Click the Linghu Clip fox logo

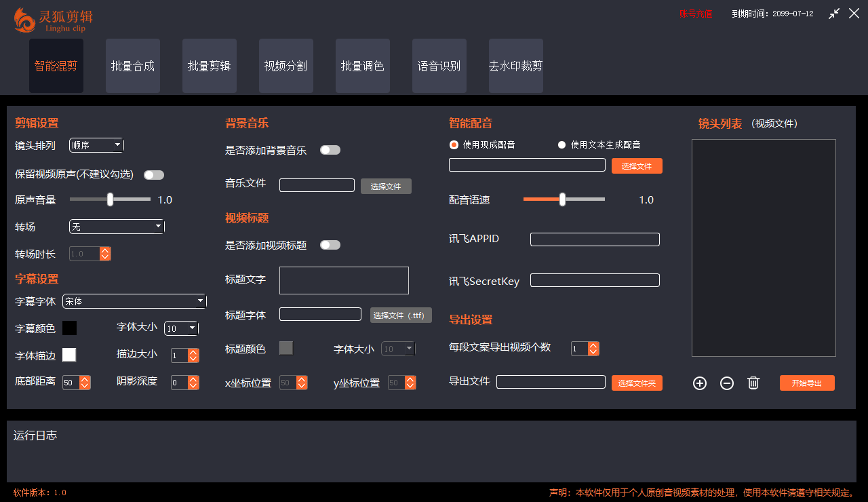point(24,20)
